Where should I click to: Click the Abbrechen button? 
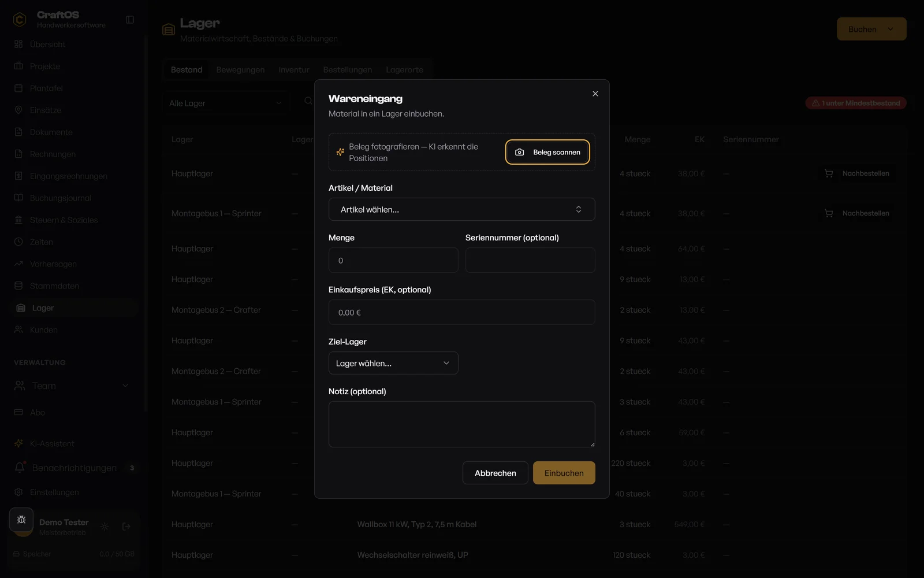click(495, 473)
